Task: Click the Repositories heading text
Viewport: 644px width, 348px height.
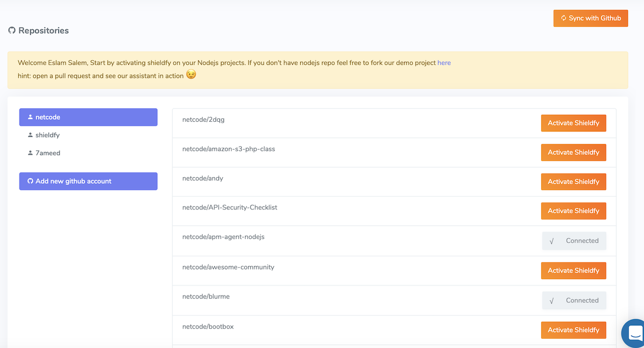Action: tap(44, 31)
